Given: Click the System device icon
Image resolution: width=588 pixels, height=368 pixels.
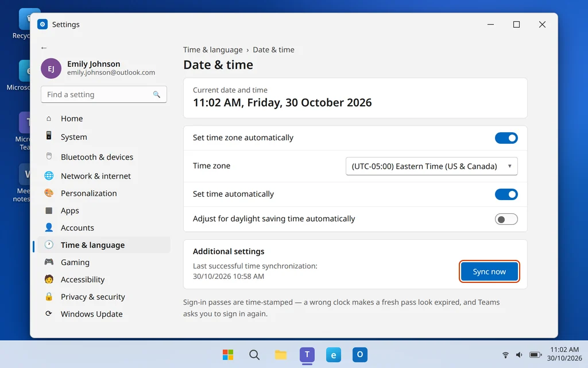Looking at the screenshot, I should tap(49, 136).
